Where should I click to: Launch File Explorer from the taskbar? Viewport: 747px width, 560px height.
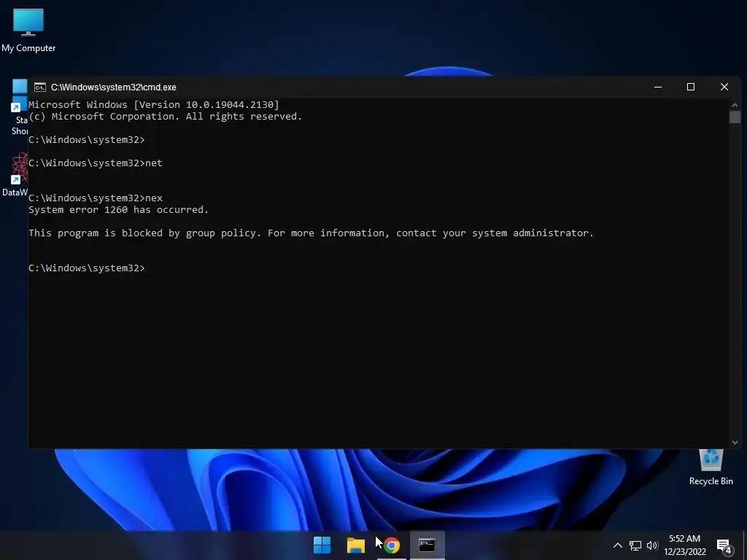pos(356,545)
